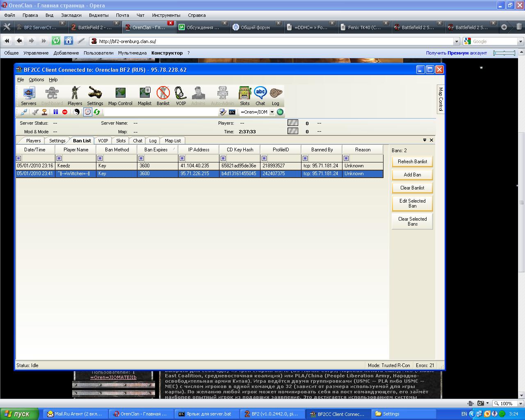525x420 pixels.
Task: Click the send-message icon beside command box
Action: [223, 112]
